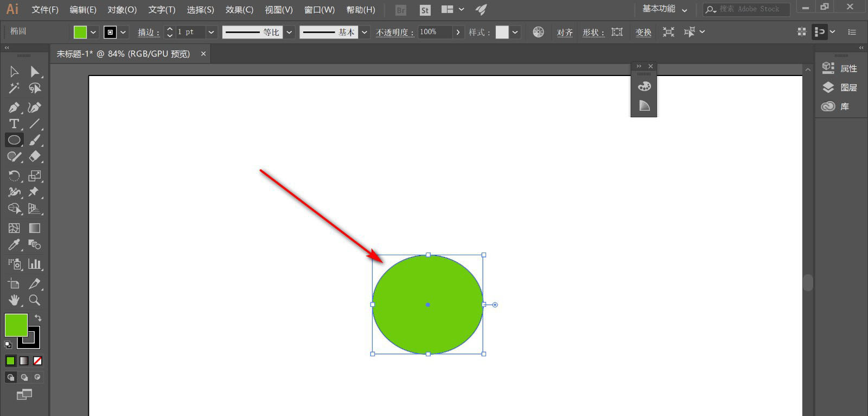Open the stroke weight dropdown
This screenshot has width=868, height=416.
[211, 32]
